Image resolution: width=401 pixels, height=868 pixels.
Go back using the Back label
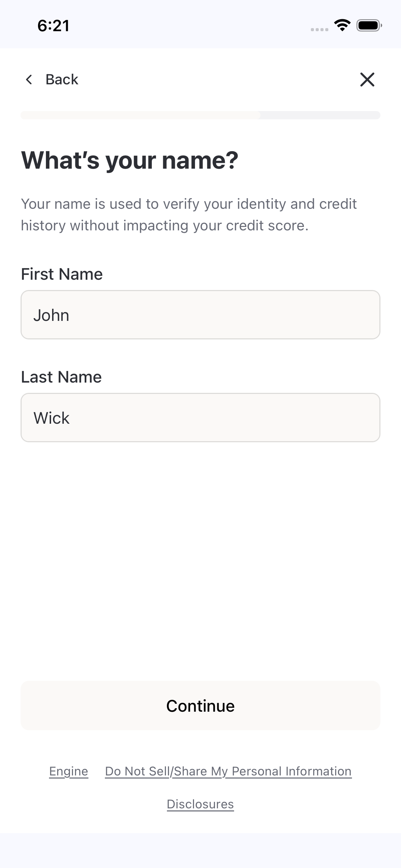[62, 80]
